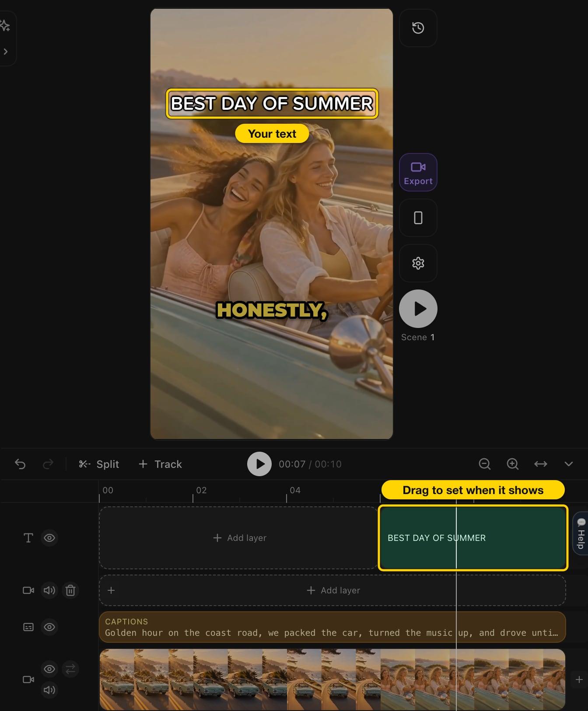588x711 pixels.
Task: Select the HONESTLY, caption in preview
Action: point(272,310)
